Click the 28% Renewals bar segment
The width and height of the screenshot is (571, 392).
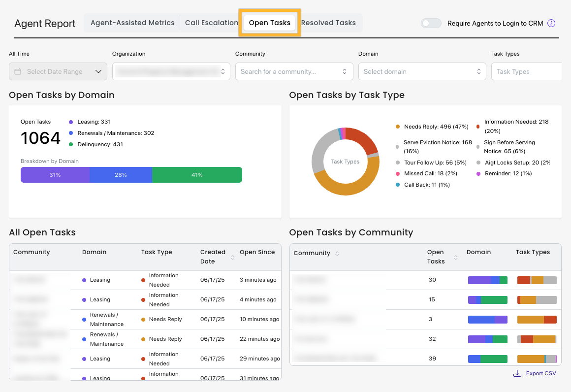tap(121, 175)
